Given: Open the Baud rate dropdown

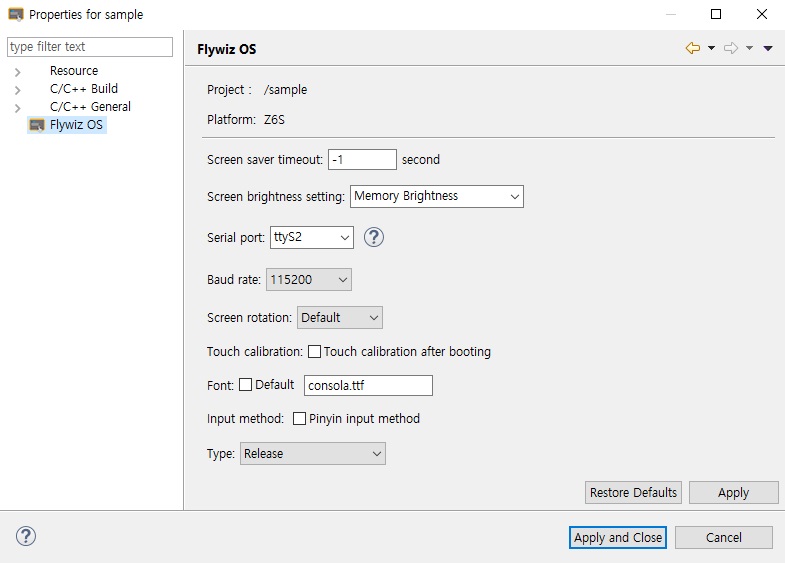Looking at the screenshot, I should (x=308, y=279).
